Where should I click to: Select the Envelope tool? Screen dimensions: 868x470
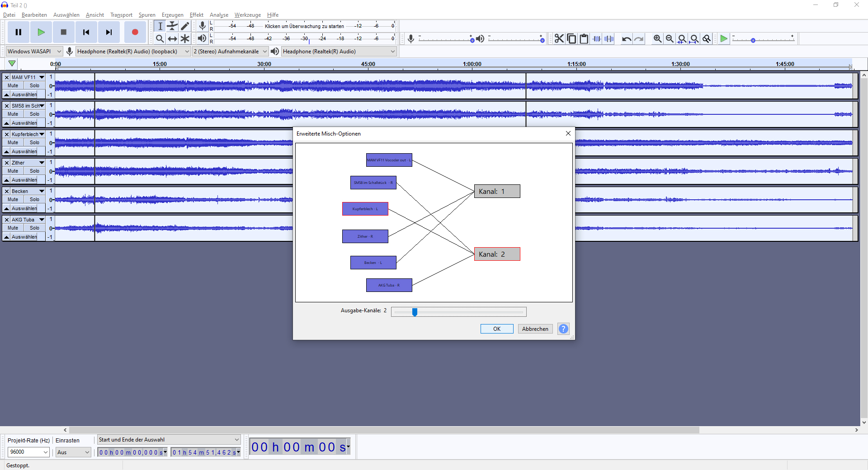(x=172, y=26)
